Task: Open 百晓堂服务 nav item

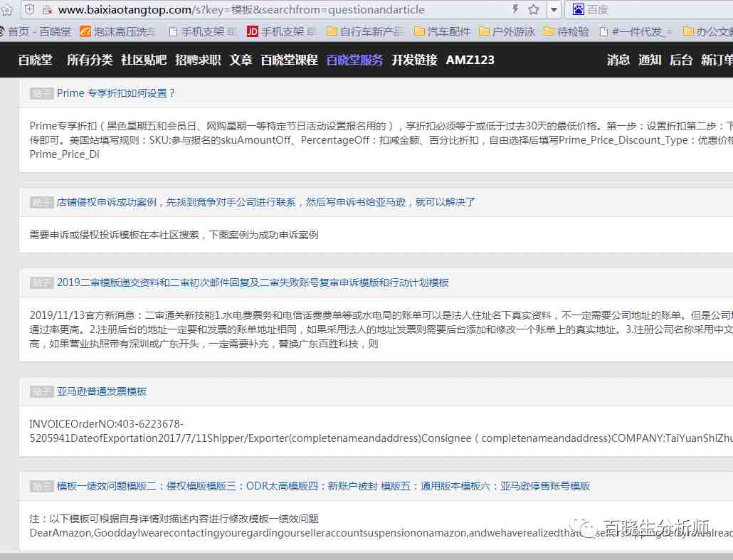Action: click(354, 60)
